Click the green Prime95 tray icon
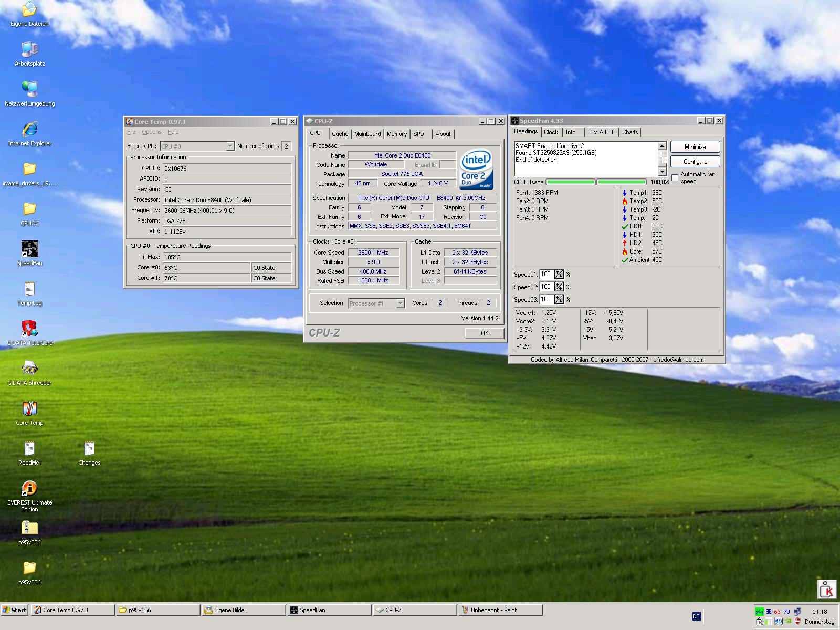This screenshot has width=840, height=630. click(x=759, y=611)
